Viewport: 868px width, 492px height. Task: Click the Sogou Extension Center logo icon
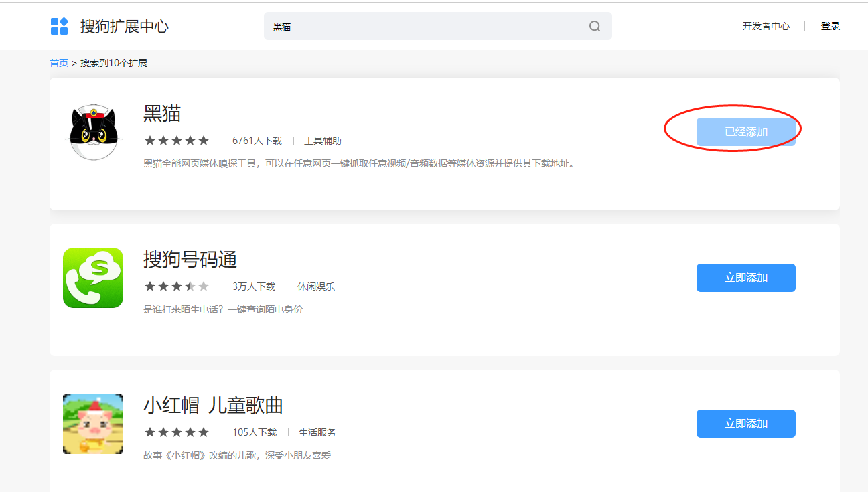pos(60,26)
